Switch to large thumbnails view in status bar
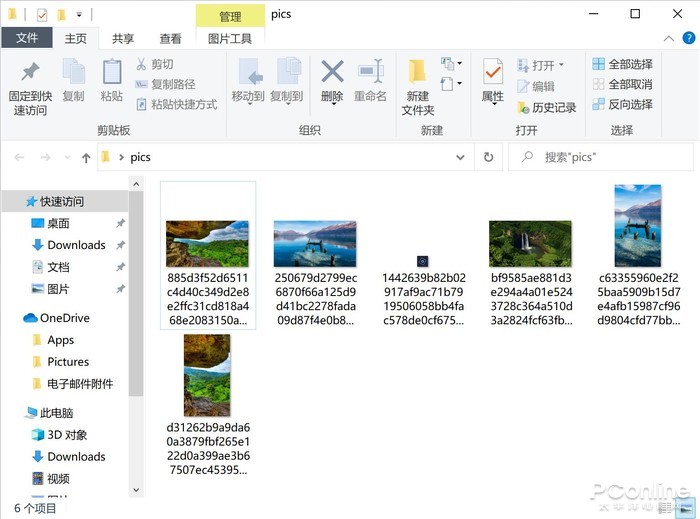 [688, 508]
